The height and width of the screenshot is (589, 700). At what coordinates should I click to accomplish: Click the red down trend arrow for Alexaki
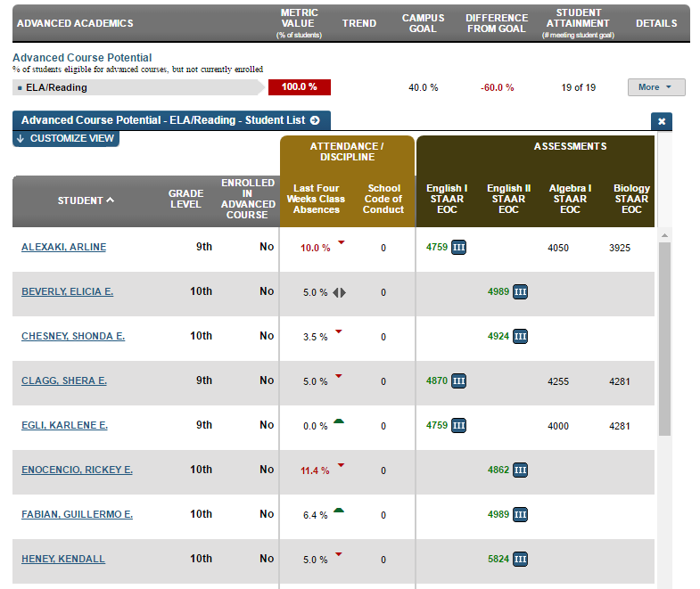(x=341, y=242)
